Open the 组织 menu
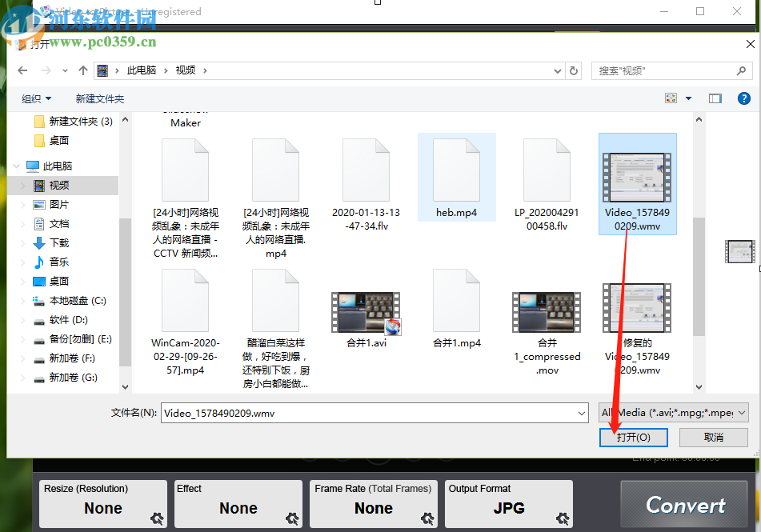Viewport: 761px width, 532px height. pyautogui.click(x=36, y=99)
